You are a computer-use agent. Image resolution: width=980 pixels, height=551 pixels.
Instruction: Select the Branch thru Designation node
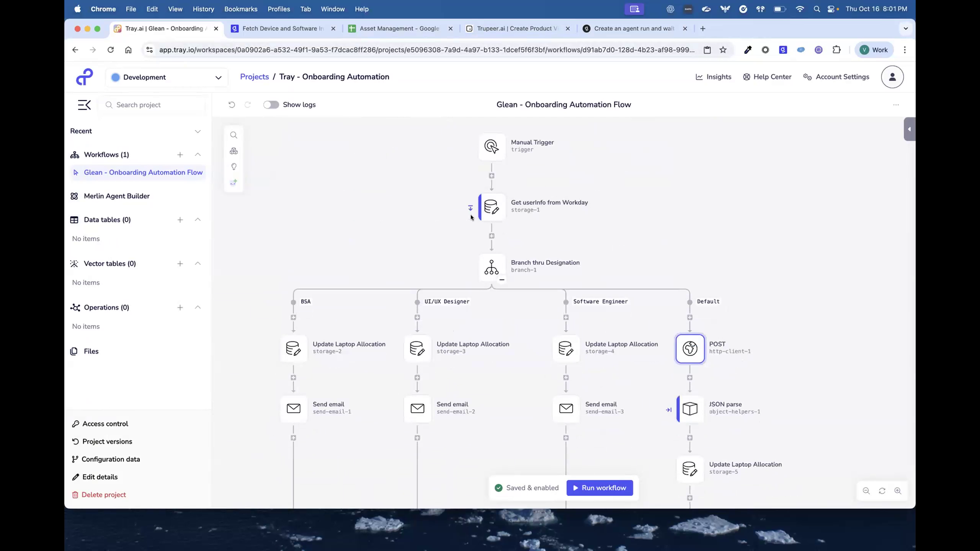tap(491, 267)
